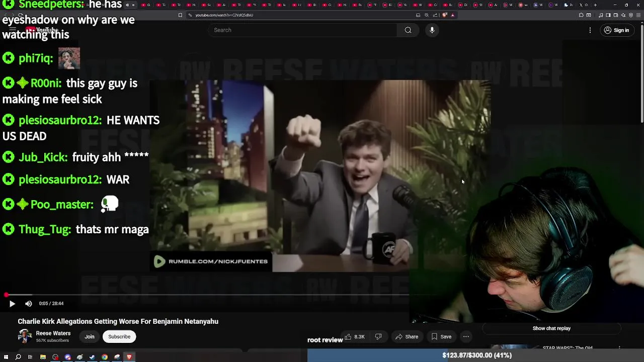Open the Brave VPN toolbar button
Screen dimensions: 644x362
630,15
